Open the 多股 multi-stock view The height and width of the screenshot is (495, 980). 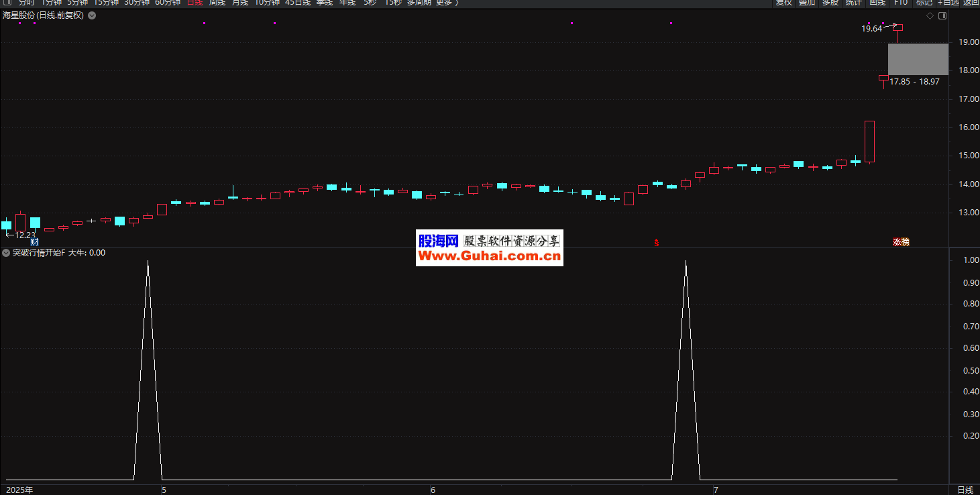pyautogui.click(x=830, y=3)
